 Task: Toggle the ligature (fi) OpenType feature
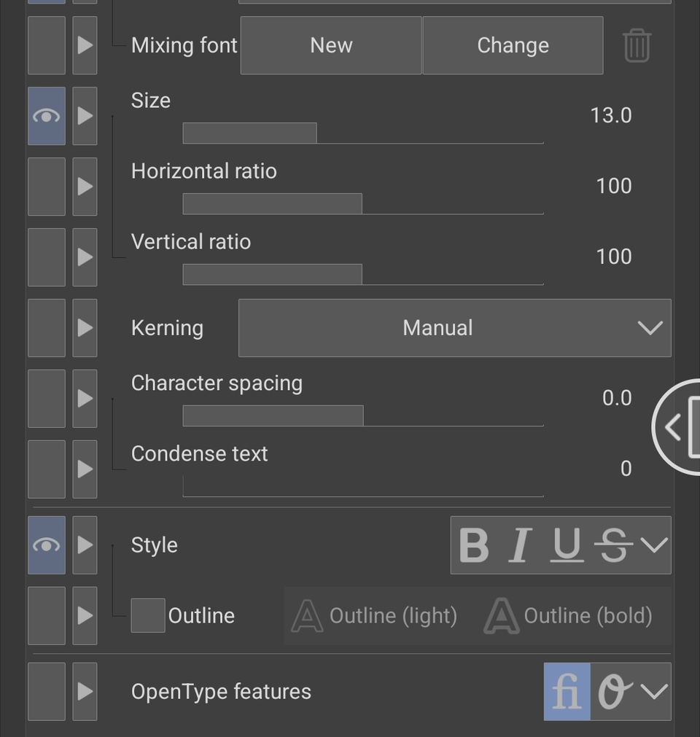pyautogui.click(x=567, y=691)
